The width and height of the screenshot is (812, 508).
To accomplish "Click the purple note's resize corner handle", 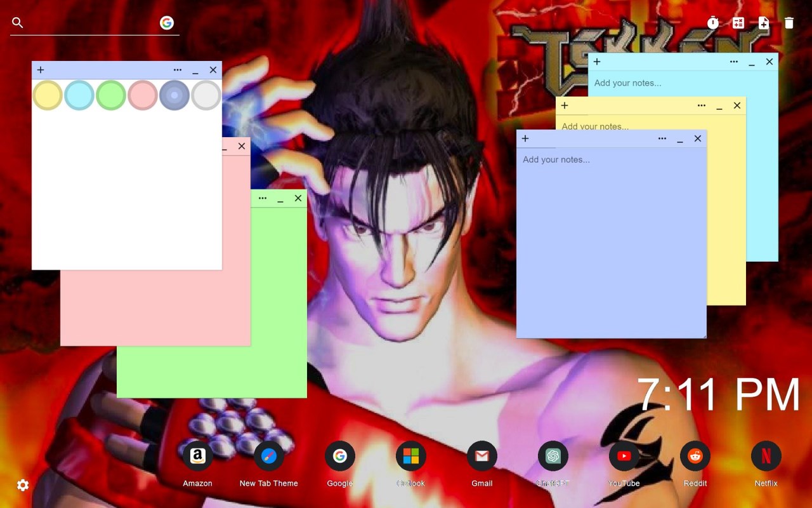I will pyautogui.click(x=703, y=335).
